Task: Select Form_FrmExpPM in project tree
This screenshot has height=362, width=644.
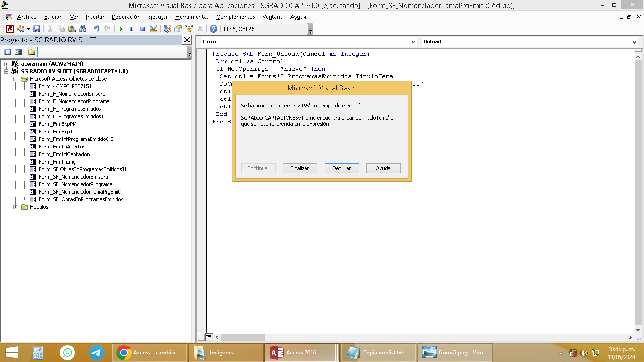Action: (58, 124)
